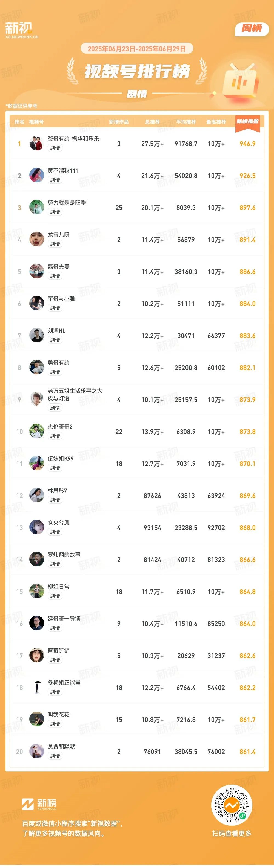
Task: Click the 剧情 tag under 贪贪和默默
Action: (55, 756)
